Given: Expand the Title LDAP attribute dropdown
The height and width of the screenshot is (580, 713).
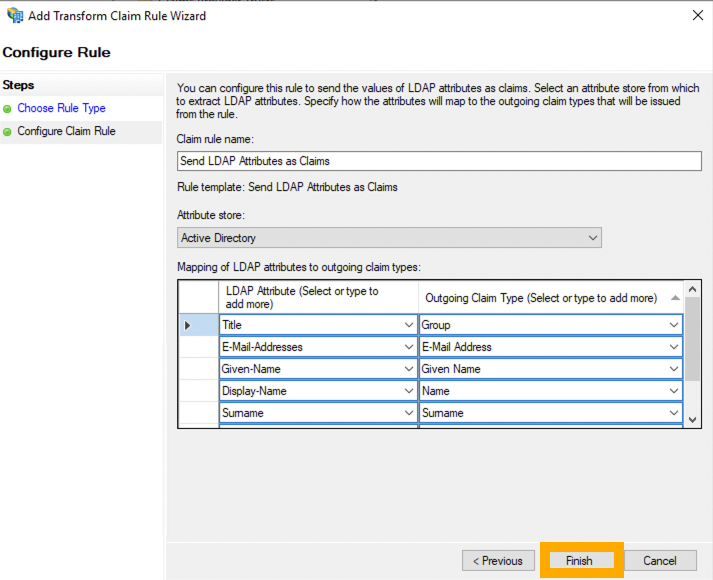Looking at the screenshot, I should [409, 325].
